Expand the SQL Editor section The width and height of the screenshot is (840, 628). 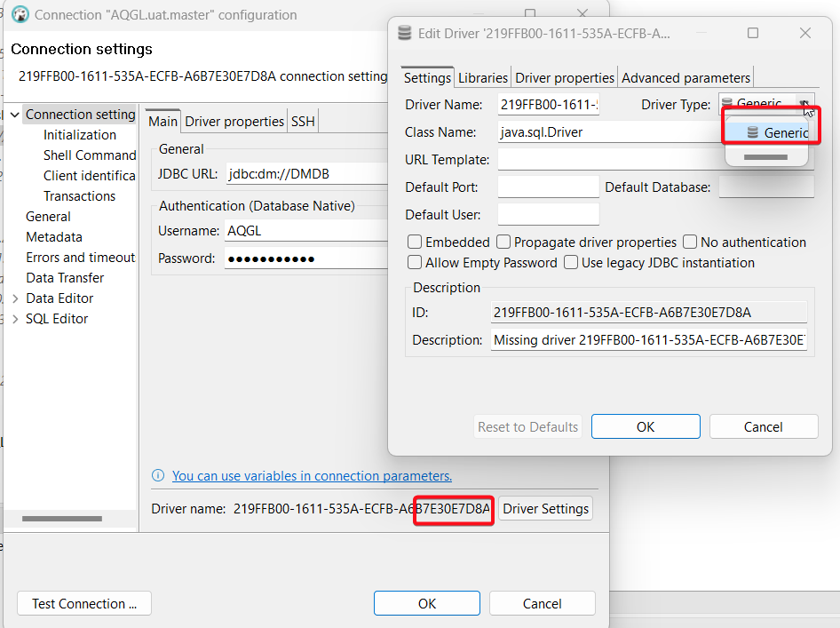point(14,318)
